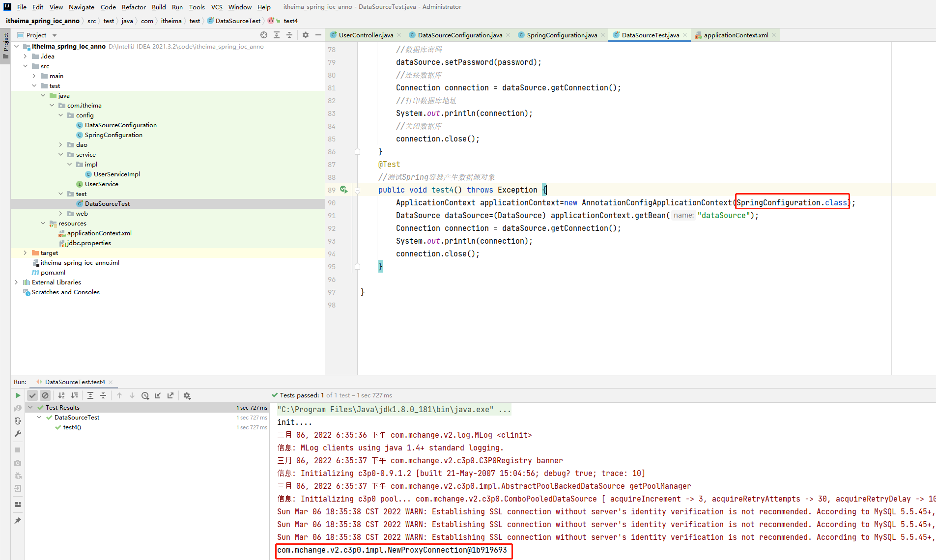Click the green Rerun test button
The image size is (936, 560).
tap(18, 395)
